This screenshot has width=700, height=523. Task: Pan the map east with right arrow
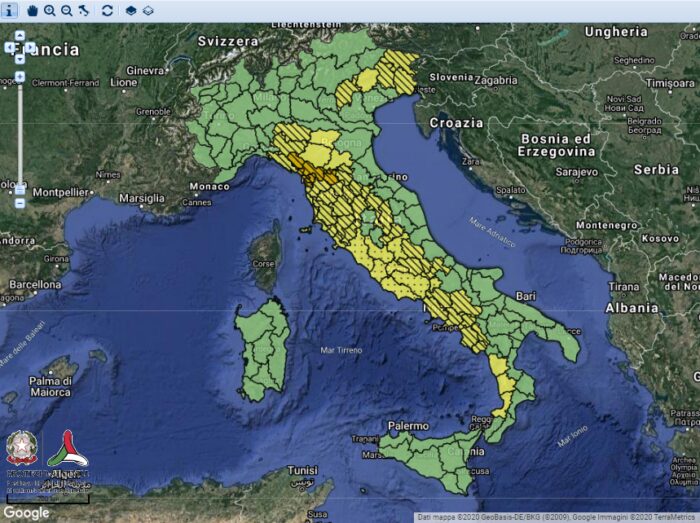pos(30,47)
